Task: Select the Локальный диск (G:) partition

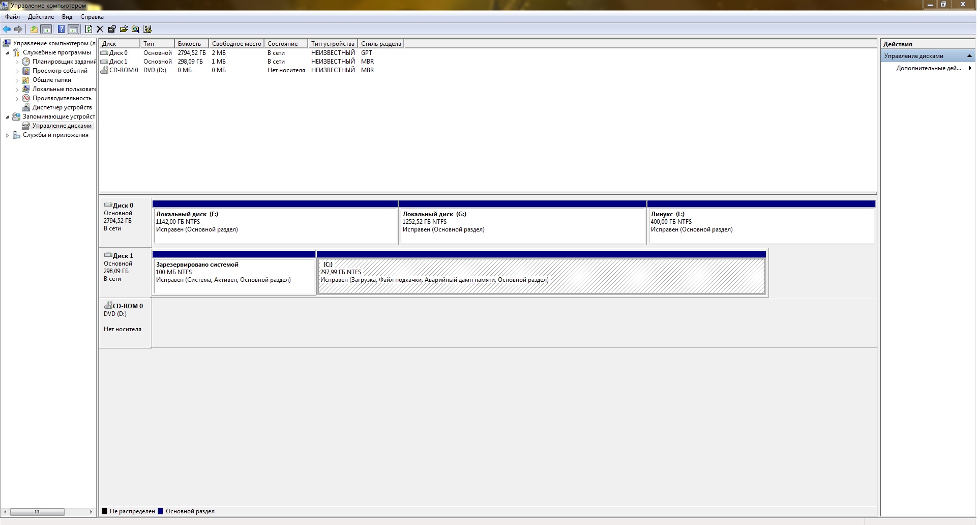Action: pyautogui.click(x=523, y=222)
